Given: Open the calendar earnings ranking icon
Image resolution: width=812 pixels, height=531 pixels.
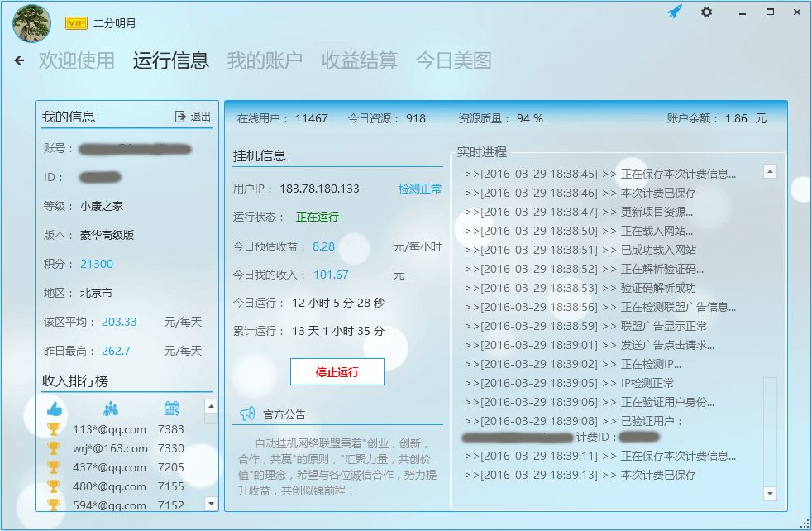Looking at the screenshot, I should tap(170, 407).
